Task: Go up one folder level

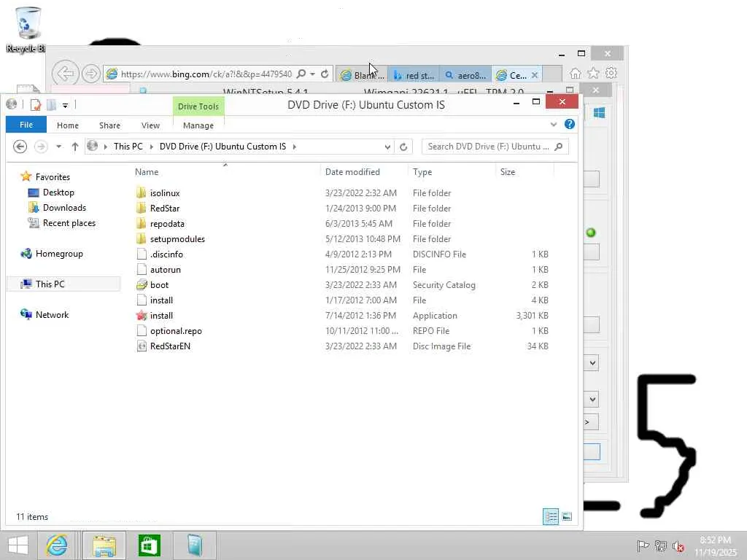Action: [x=75, y=147]
